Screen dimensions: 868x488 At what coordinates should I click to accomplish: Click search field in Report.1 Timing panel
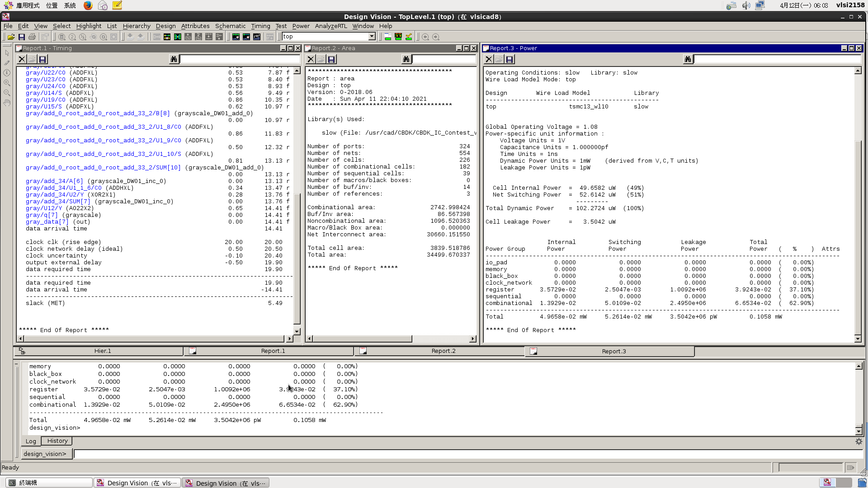(x=240, y=59)
